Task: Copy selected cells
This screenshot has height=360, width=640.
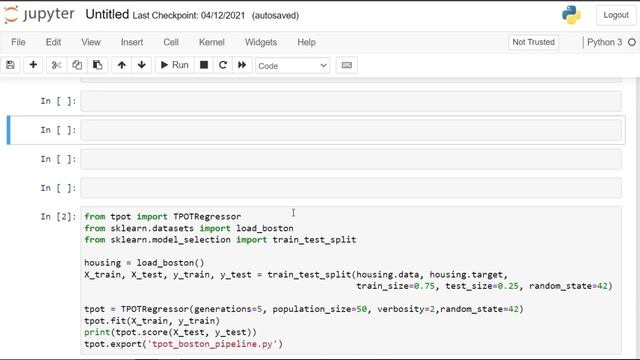Action: click(77, 65)
